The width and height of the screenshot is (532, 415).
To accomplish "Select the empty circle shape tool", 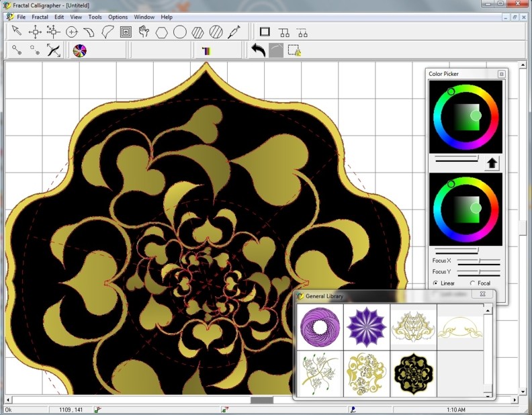I will [180, 32].
